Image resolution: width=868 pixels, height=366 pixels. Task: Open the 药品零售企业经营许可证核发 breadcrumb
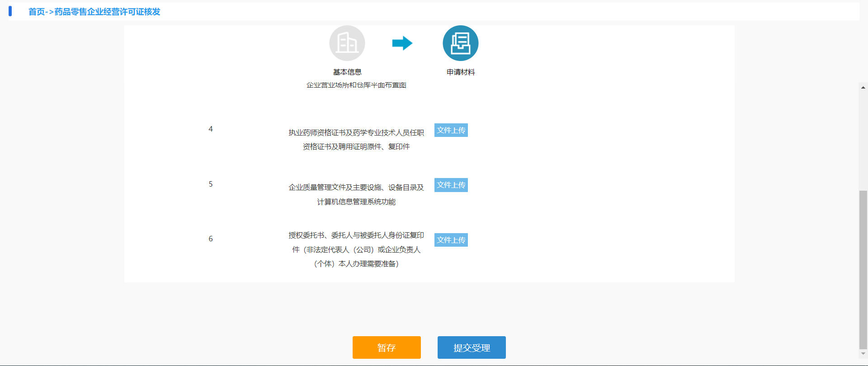[x=108, y=12]
